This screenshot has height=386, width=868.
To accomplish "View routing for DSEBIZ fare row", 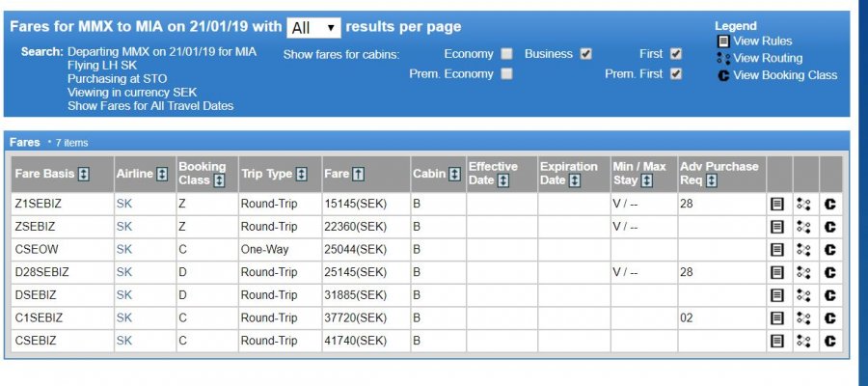I will [x=803, y=295].
